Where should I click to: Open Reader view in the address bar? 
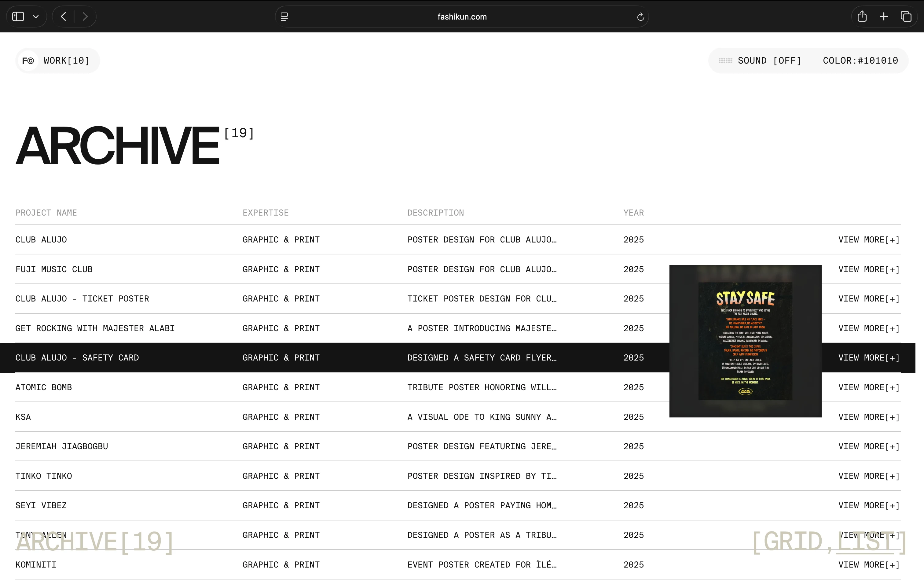(x=284, y=16)
